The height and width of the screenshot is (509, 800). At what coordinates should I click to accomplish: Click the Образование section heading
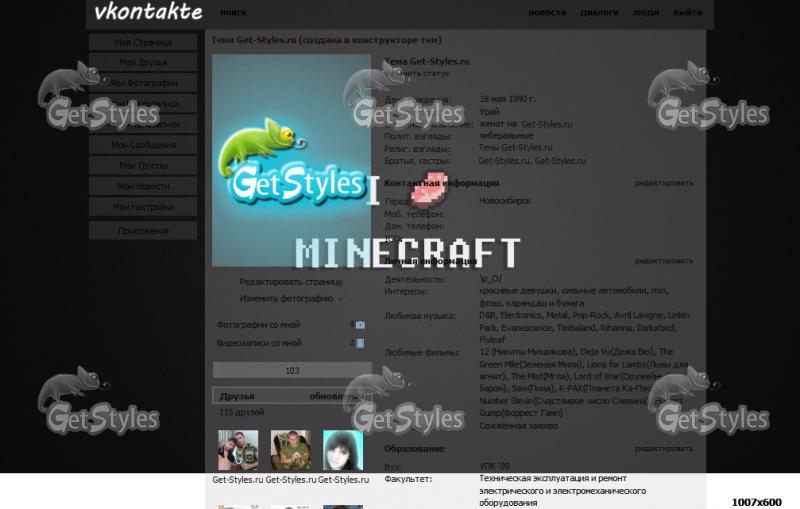(x=414, y=449)
